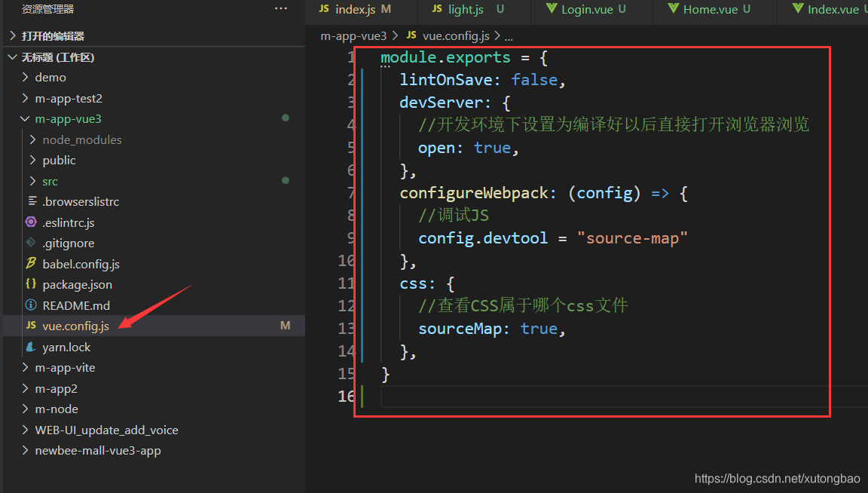Screen dimensions: 868x493
Task: Click the .browserslistrc text file icon
Action: 32,201
